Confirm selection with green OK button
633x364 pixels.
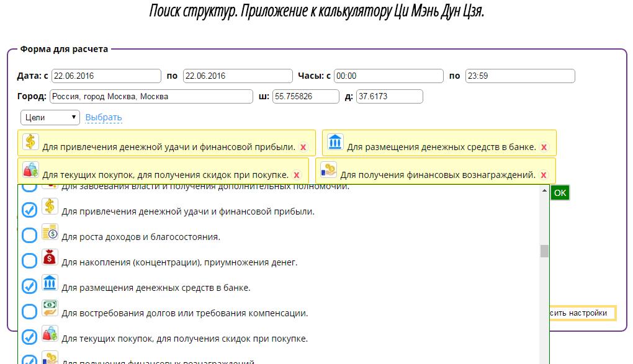pyautogui.click(x=560, y=193)
